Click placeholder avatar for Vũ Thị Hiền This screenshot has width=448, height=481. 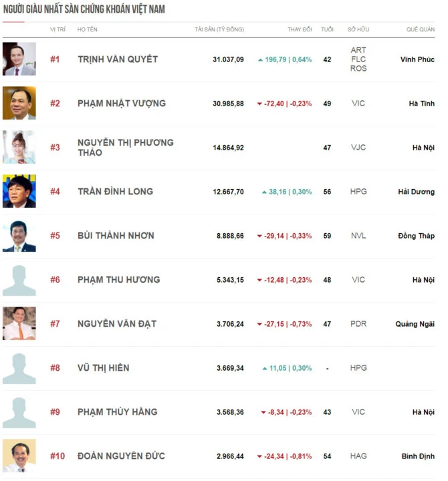[19, 368]
